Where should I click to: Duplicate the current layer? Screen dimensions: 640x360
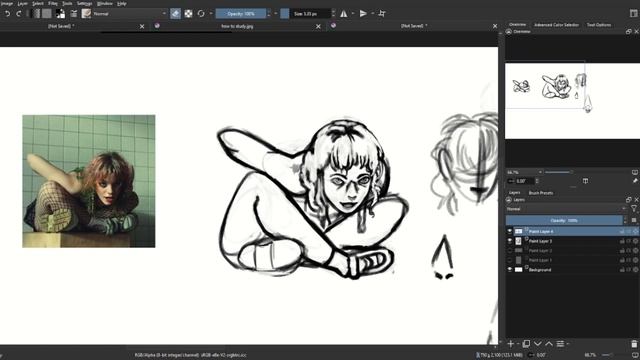click(526, 344)
